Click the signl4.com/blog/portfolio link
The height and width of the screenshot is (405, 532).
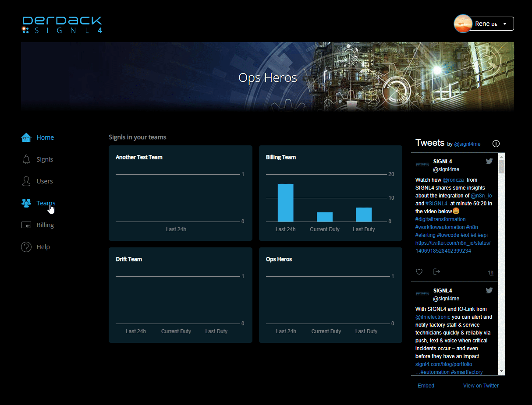[x=444, y=364]
